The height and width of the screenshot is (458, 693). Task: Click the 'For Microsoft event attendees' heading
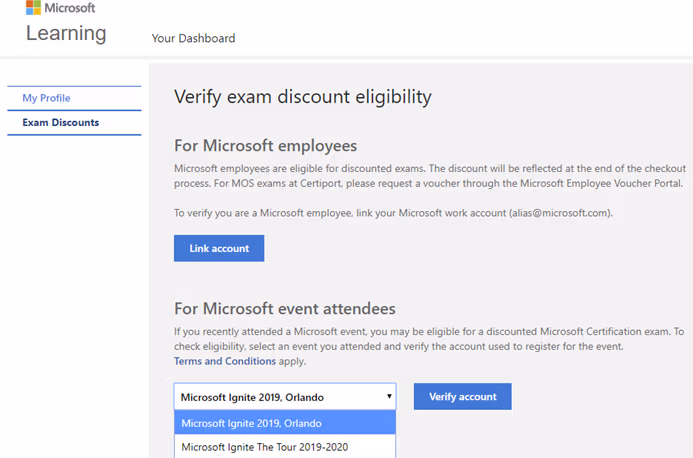pyautogui.click(x=285, y=309)
